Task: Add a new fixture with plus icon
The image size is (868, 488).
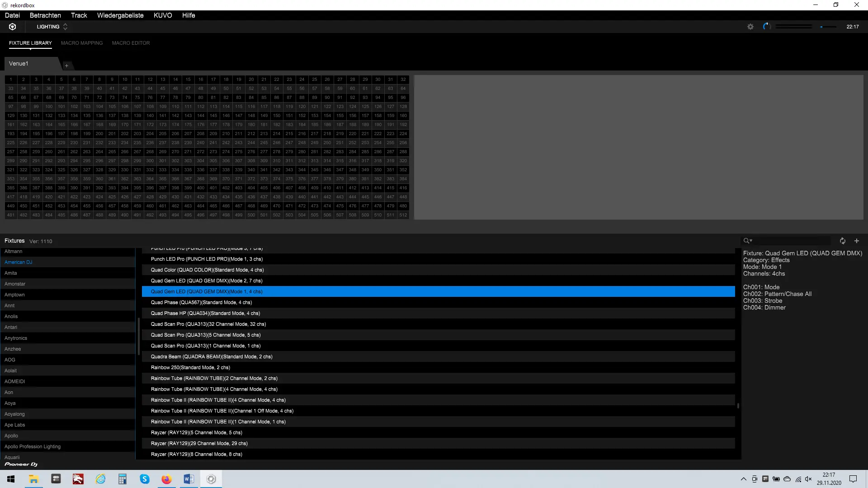Action: [x=856, y=241]
